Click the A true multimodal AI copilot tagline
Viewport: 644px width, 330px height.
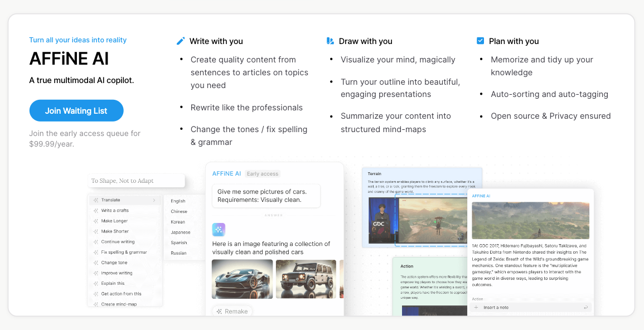click(82, 80)
